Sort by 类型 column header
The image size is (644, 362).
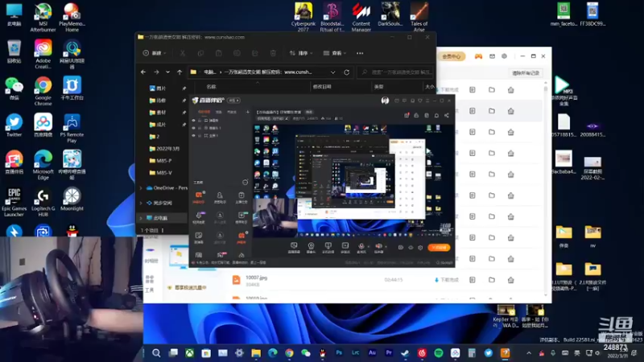click(x=378, y=87)
